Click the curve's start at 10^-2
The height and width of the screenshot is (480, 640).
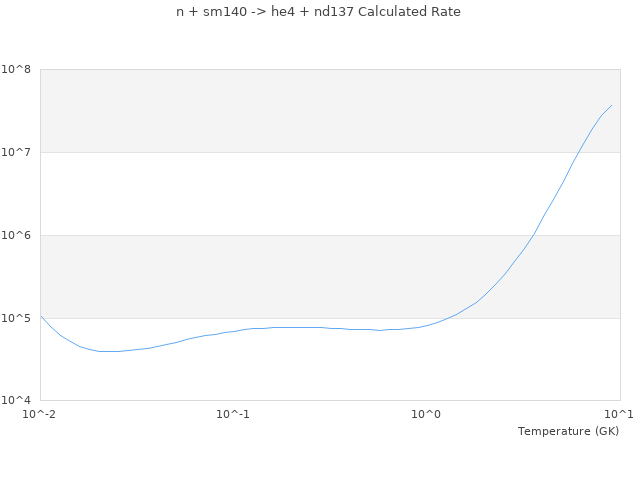tap(41, 316)
